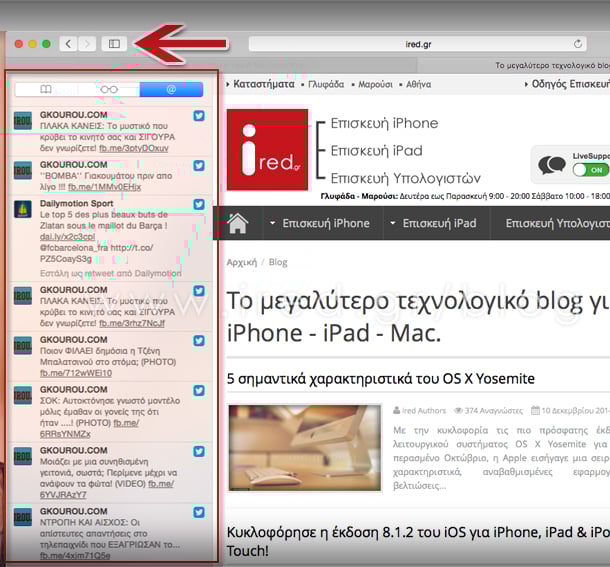Click the Yosemite article thumbnail image
This screenshot has width=610, height=567.
click(305, 448)
